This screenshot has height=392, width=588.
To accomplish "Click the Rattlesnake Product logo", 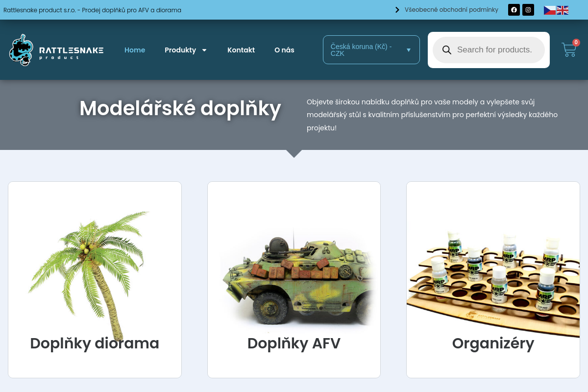I will pyautogui.click(x=56, y=50).
